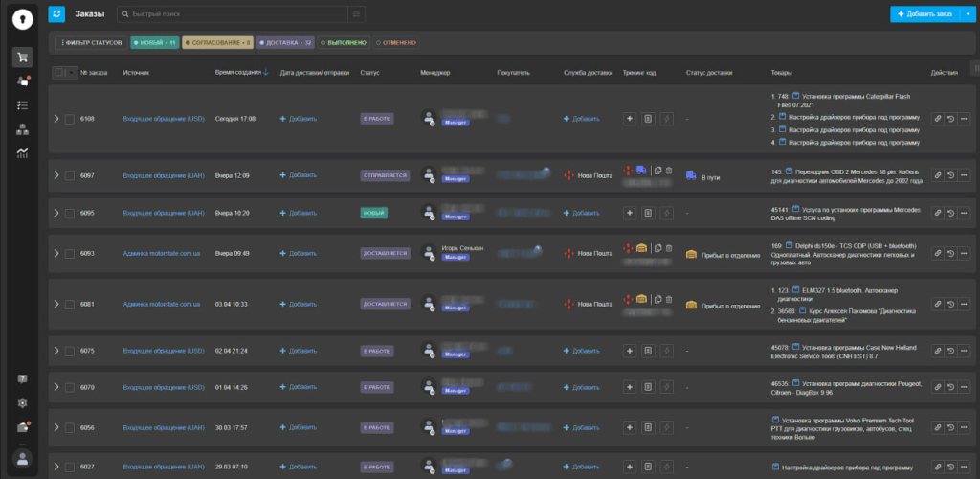Click the blue refresh orders icon
This screenshot has width=980, height=479.
(56, 14)
